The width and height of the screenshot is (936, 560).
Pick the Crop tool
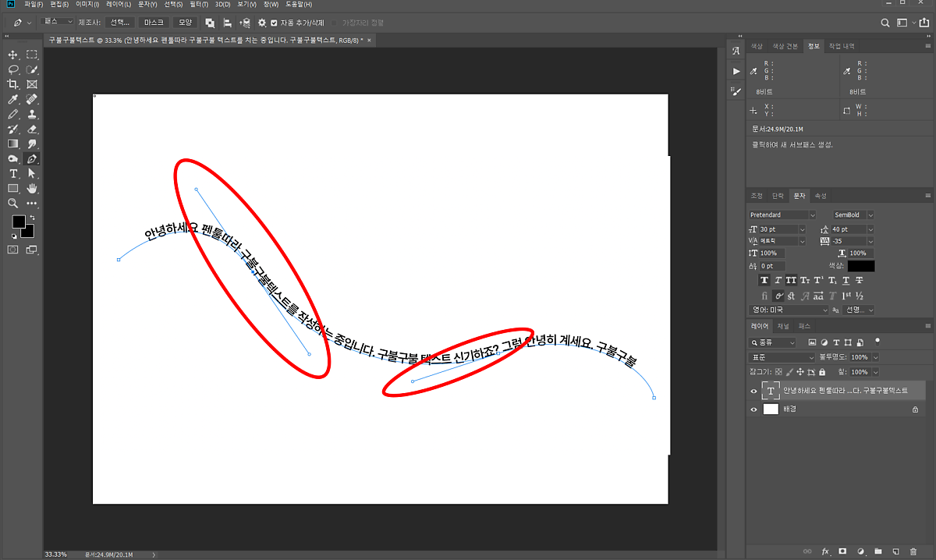point(13,84)
